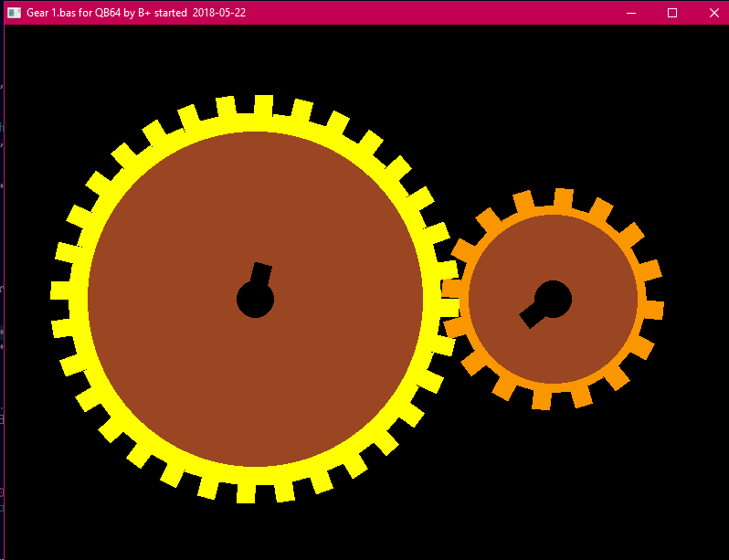This screenshot has width=729, height=560.
Task: Select the keyway notch on the large gear
Action: pyautogui.click(x=261, y=274)
